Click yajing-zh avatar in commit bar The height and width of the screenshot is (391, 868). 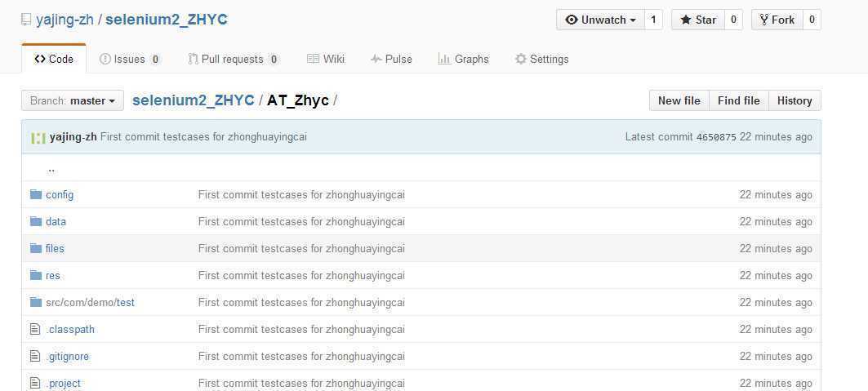click(38, 137)
